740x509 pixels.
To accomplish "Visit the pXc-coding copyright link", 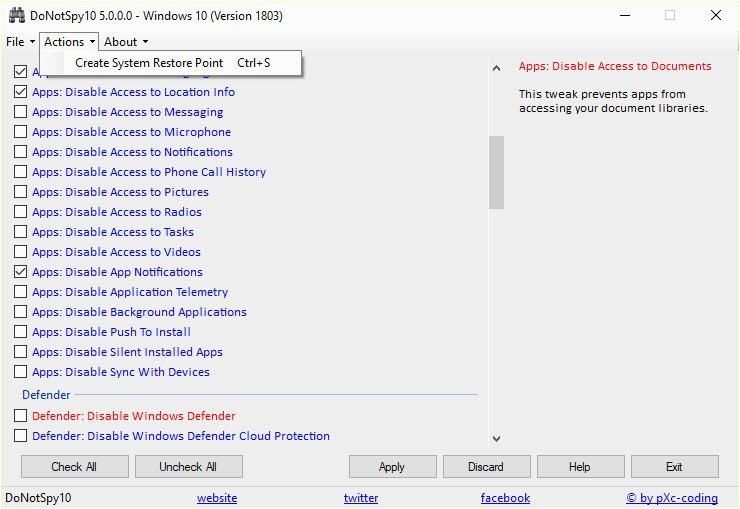I will tap(672, 498).
